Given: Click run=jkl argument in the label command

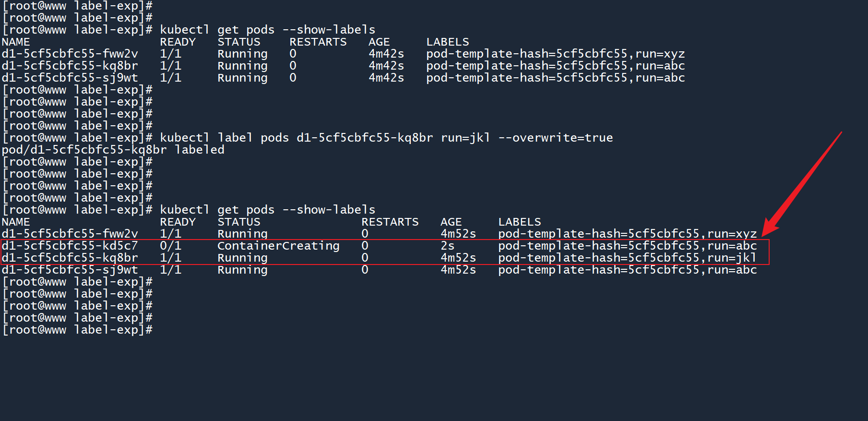Looking at the screenshot, I should [465, 138].
